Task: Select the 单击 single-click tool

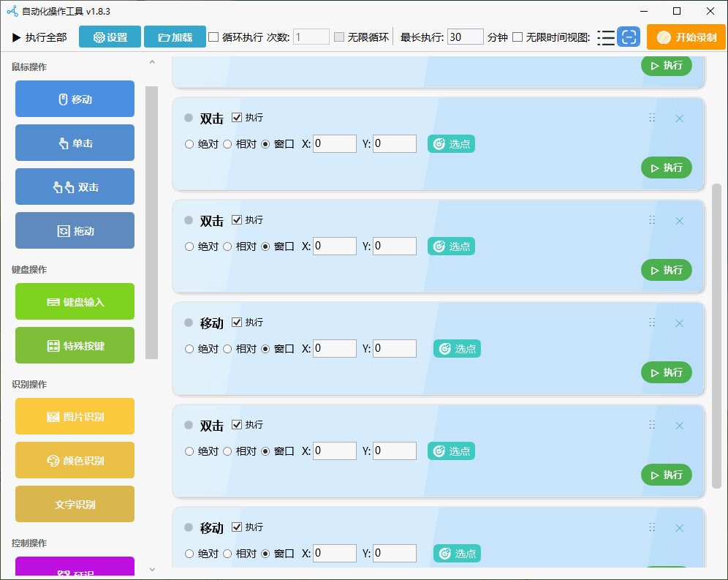Action: pyautogui.click(x=74, y=143)
